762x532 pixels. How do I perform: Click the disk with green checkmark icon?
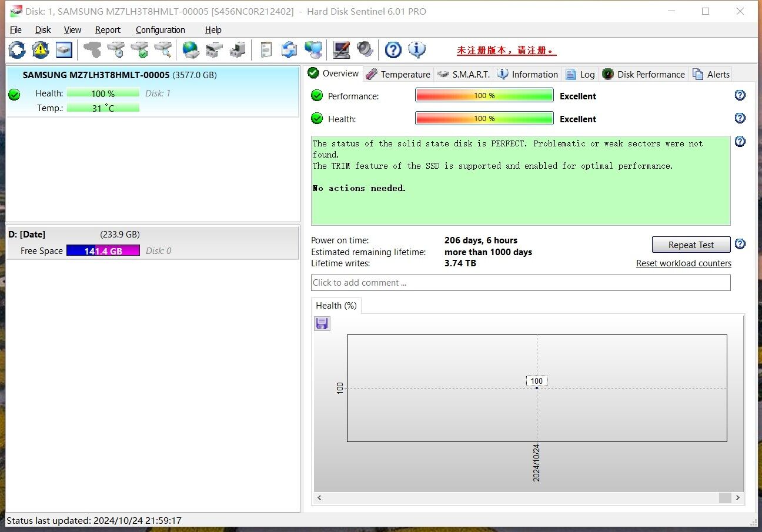[140, 50]
